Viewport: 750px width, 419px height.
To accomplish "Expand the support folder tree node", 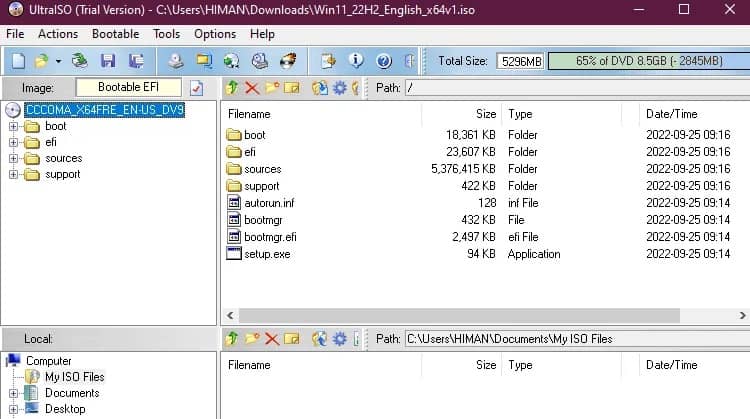I will (13, 175).
